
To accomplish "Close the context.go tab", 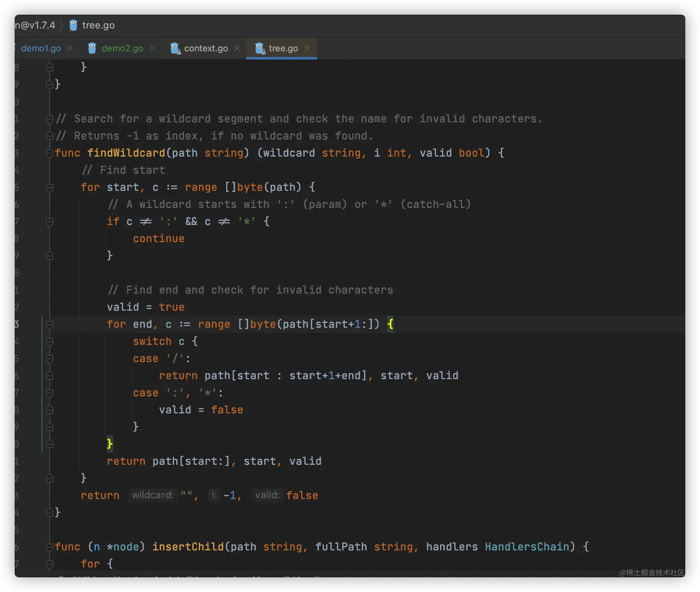I will click(237, 48).
